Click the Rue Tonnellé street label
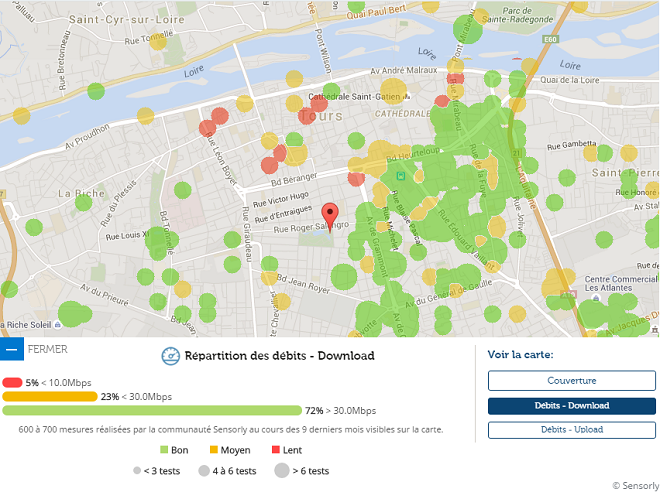Screen dimensions: 660x499 (x=149, y=37)
